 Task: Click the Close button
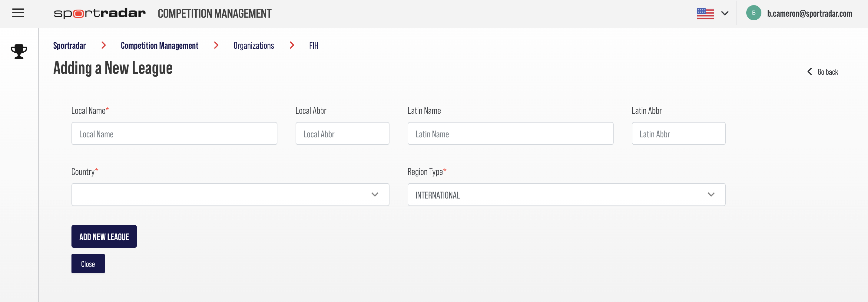(x=88, y=264)
